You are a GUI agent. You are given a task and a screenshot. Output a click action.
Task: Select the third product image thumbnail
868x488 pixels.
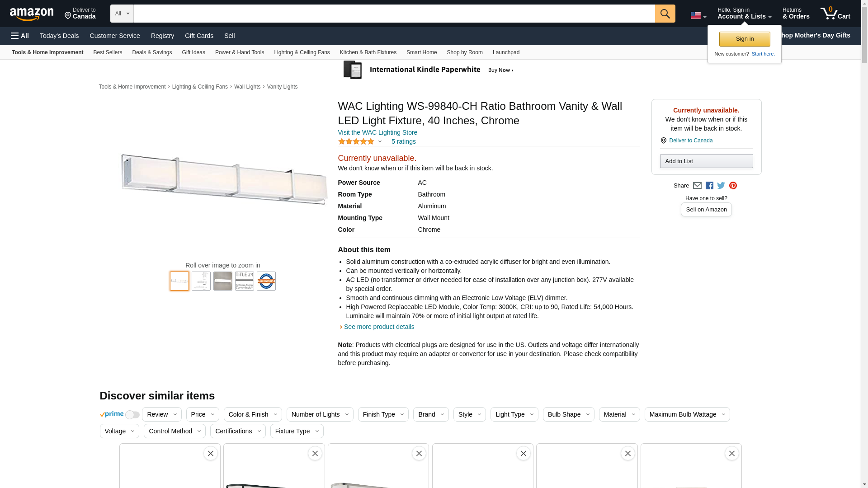coord(223,281)
